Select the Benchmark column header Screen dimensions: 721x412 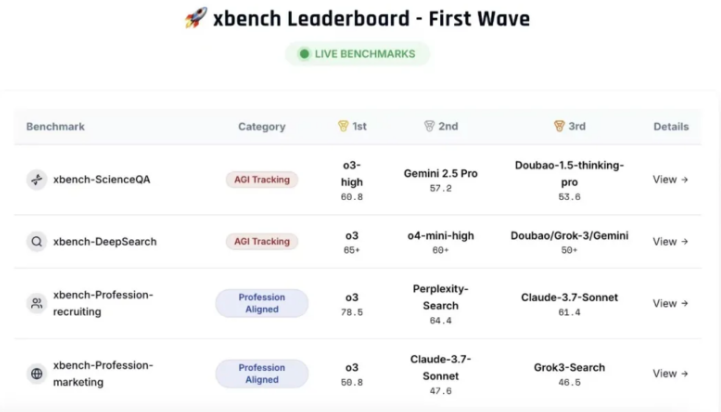[55, 127]
